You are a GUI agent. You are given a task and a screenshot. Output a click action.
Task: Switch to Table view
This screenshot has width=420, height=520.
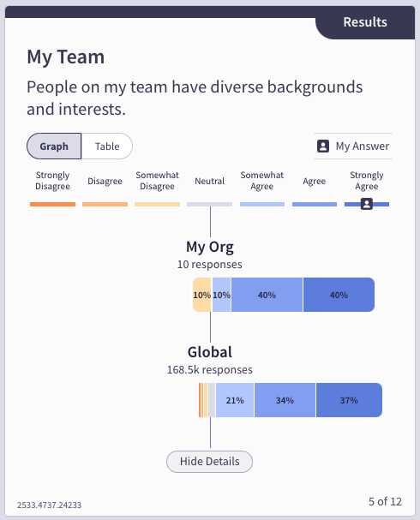[107, 146]
